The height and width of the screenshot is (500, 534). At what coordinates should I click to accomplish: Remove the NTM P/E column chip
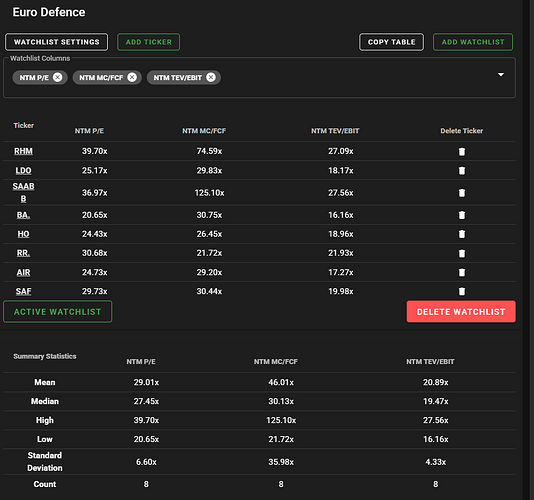(x=58, y=77)
